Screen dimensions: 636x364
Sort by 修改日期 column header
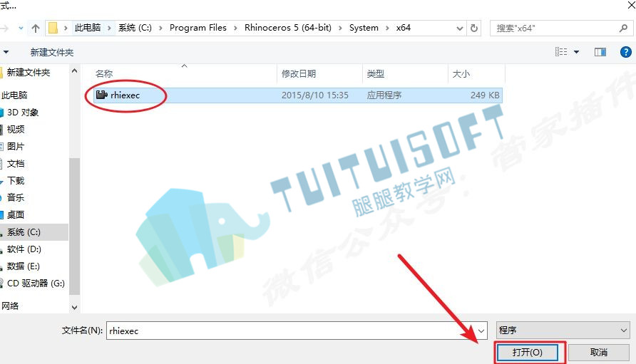point(299,73)
